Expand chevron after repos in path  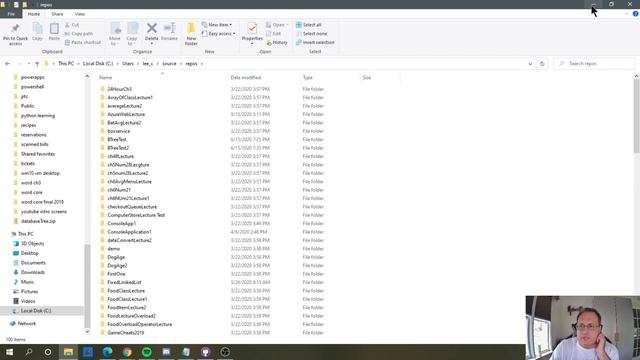pos(201,64)
